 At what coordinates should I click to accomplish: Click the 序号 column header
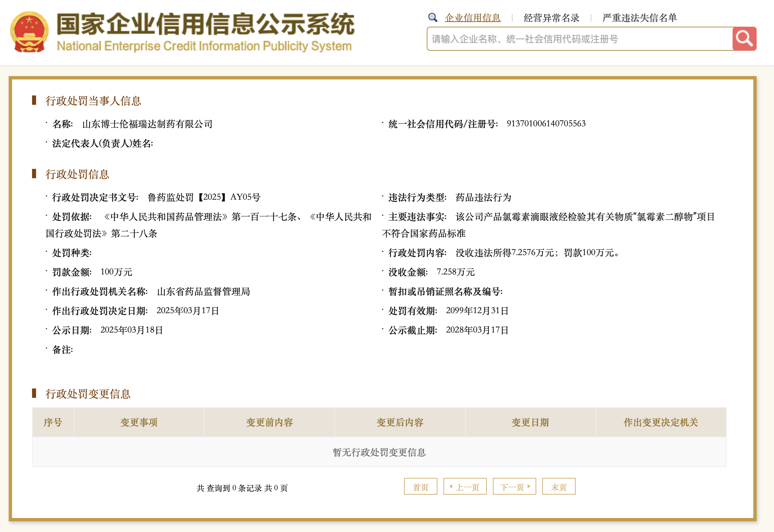pyautogui.click(x=53, y=422)
